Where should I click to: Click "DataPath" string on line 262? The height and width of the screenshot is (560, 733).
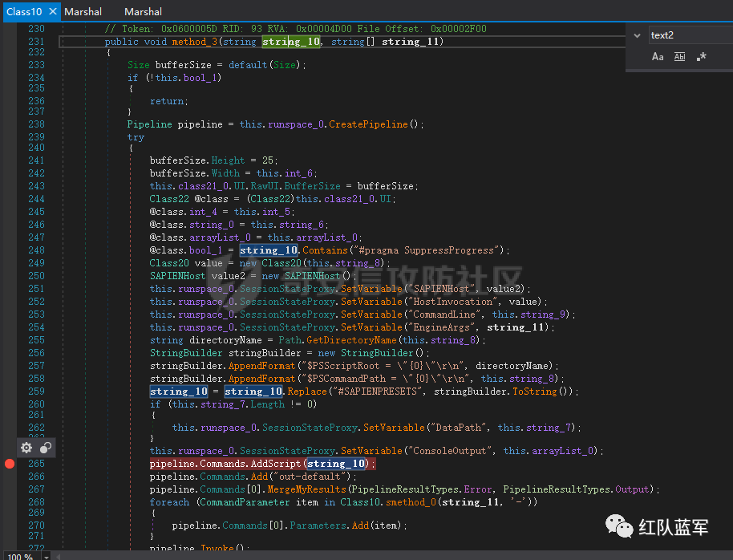point(458,428)
